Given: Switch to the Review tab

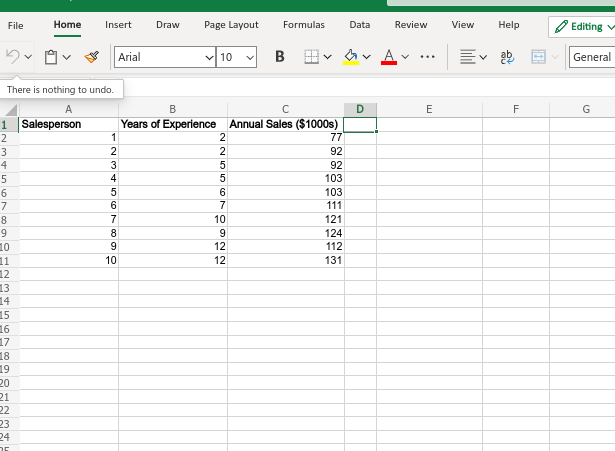Looking at the screenshot, I should point(411,25).
